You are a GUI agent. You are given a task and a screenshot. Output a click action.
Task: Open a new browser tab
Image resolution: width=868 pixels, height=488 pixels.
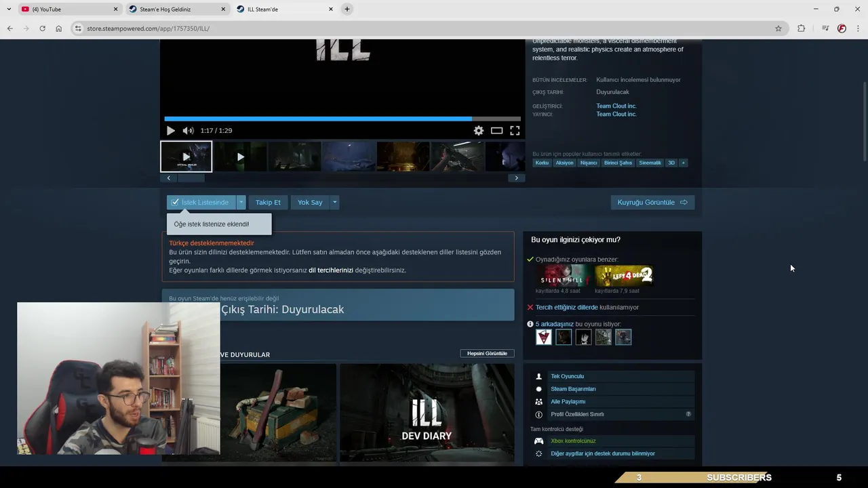pos(347,9)
